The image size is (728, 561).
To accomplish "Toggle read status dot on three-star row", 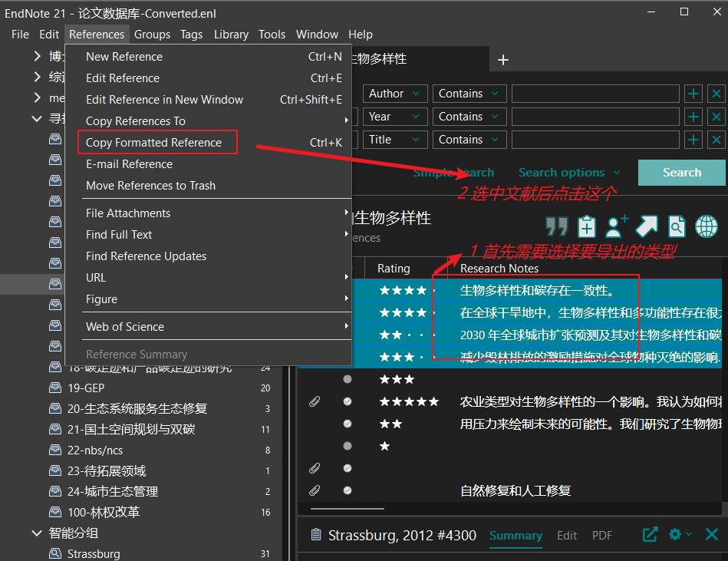I will click(347, 379).
